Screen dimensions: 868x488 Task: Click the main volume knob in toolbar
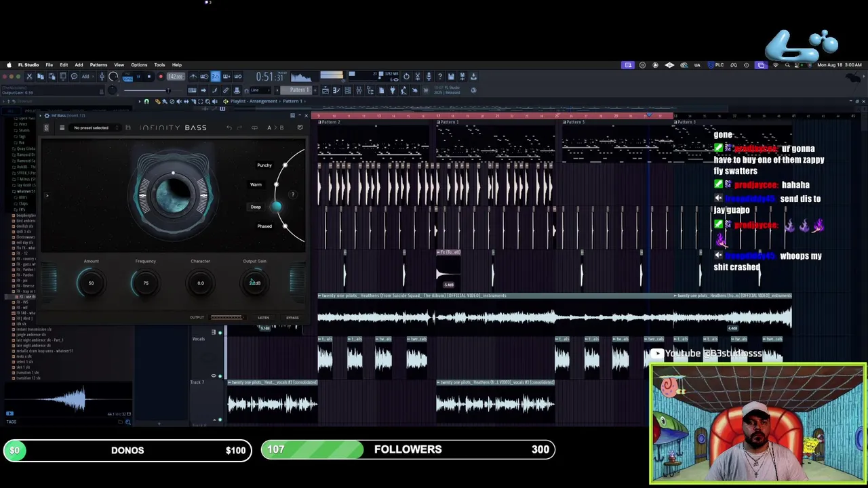[113, 76]
